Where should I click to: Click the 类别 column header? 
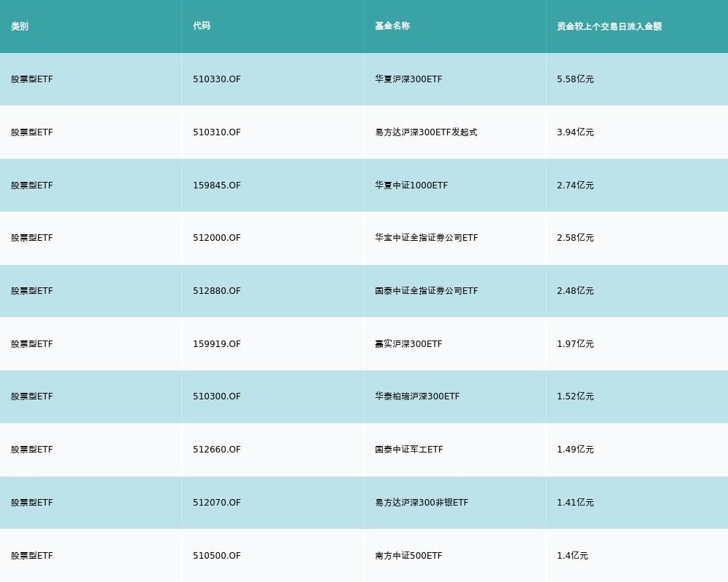(20, 26)
